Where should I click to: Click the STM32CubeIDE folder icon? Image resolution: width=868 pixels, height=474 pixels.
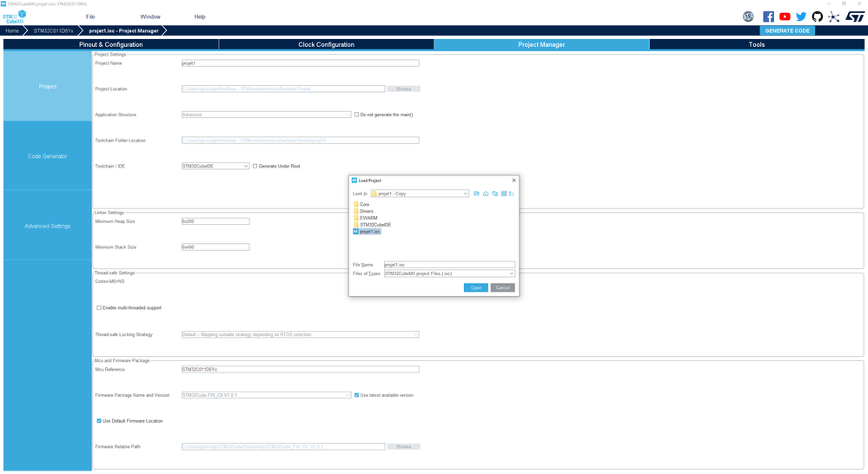[x=356, y=225]
